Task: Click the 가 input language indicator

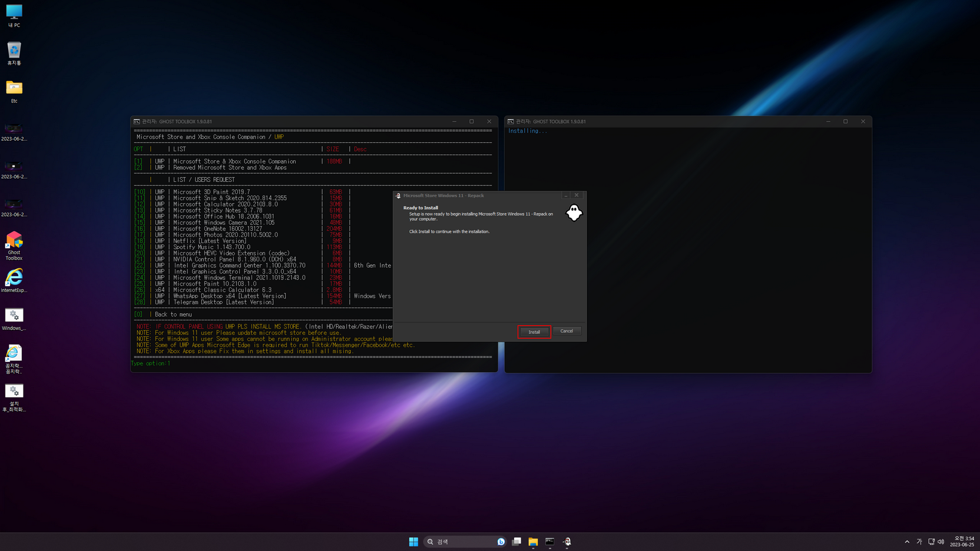Action: 919,542
